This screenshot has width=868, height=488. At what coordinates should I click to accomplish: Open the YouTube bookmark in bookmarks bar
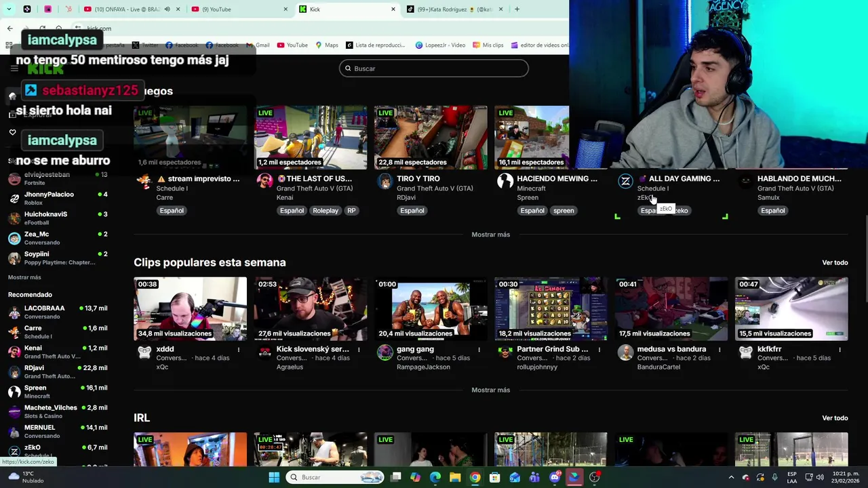pos(292,45)
